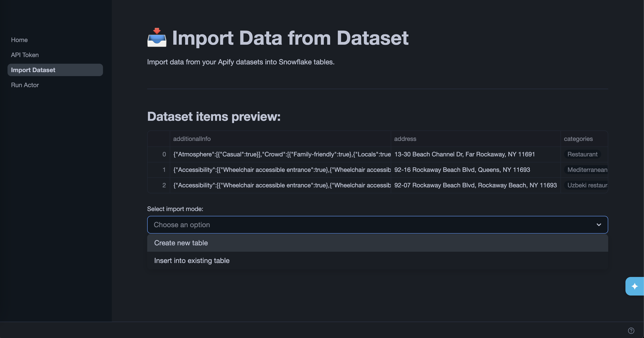Open the API Token page
Viewport: 644px width, 338px height.
[25, 55]
